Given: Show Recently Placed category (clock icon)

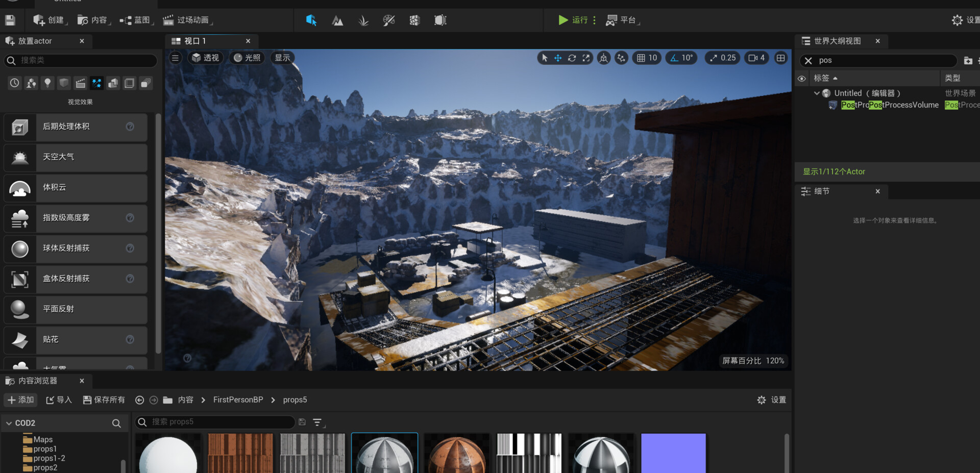Looking at the screenshot, I should click(14, 83).
